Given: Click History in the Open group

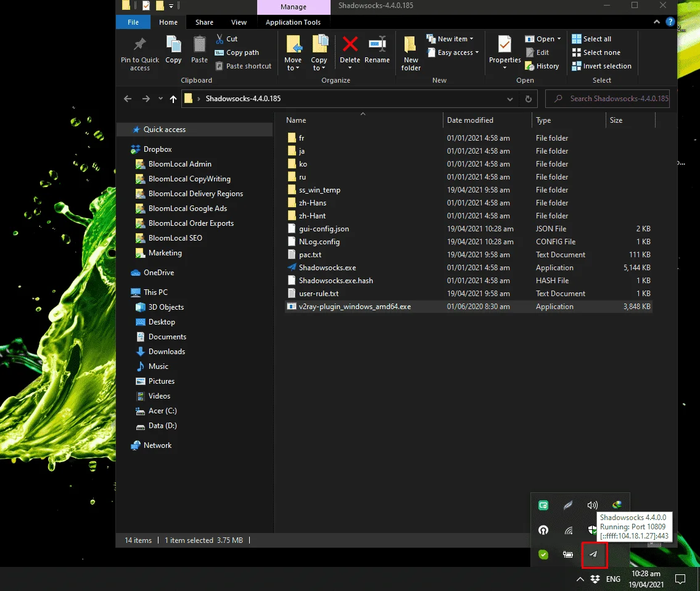Looking at the screenshot, I should (542, 65).
